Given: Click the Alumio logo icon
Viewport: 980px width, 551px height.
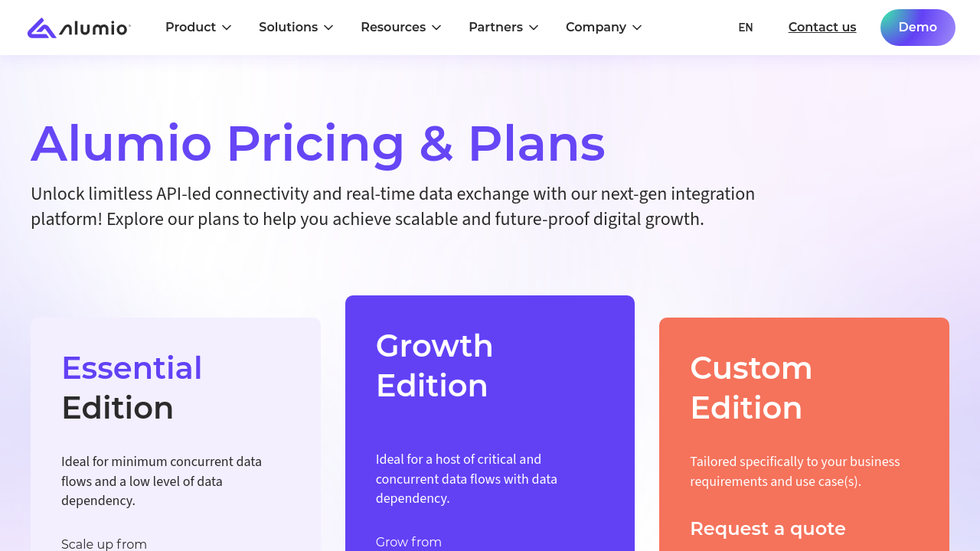Looking at the screenshot, I should click(x=42, y=28).
